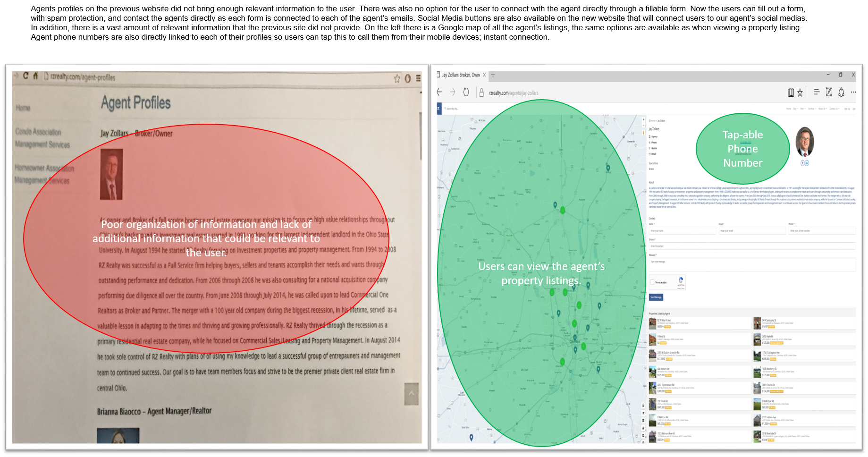Open the 404 Kelton Ave listing
This screenshot has width=868, height=457.
700,372
